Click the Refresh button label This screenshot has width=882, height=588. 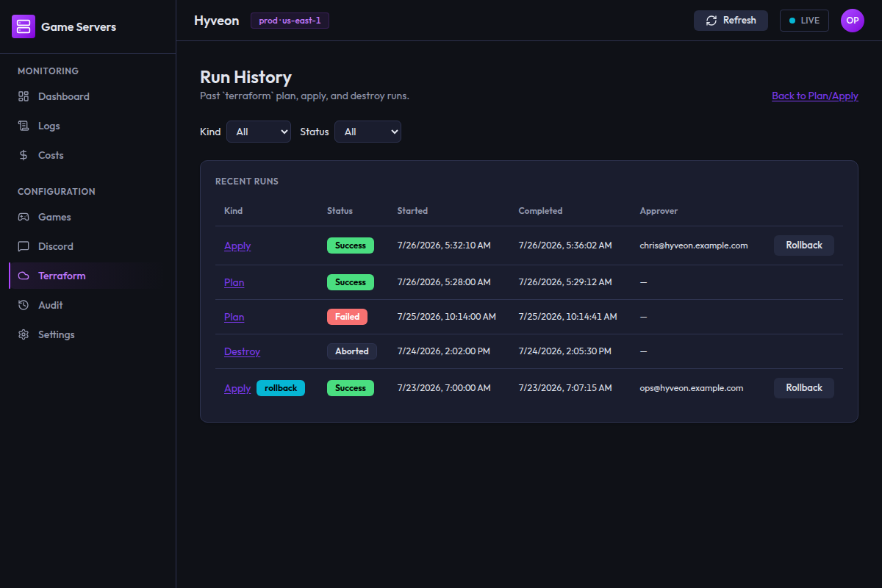pos(739,21)
